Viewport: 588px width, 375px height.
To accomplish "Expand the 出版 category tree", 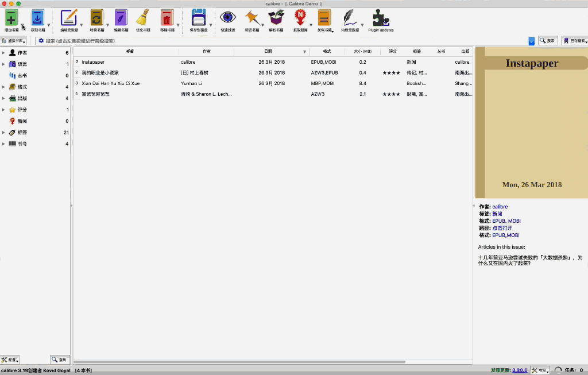I will coord(3,98).
